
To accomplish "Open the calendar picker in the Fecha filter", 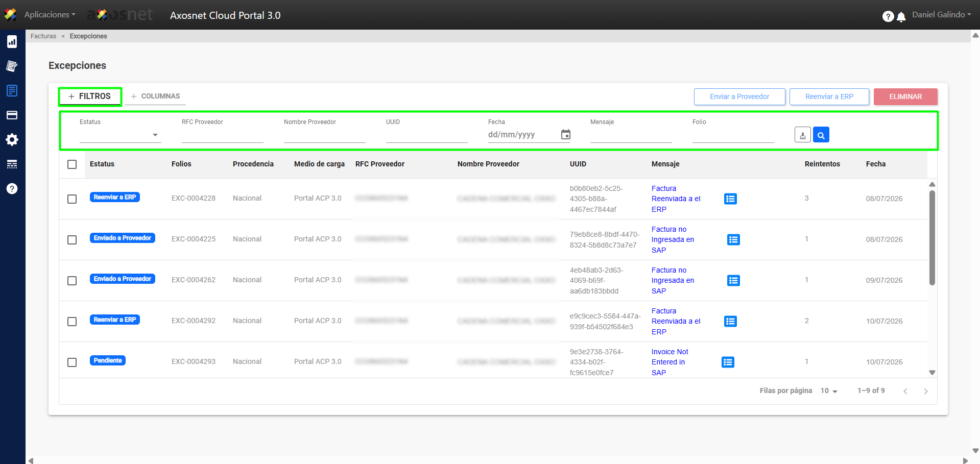I will click(x=566, y=134).
